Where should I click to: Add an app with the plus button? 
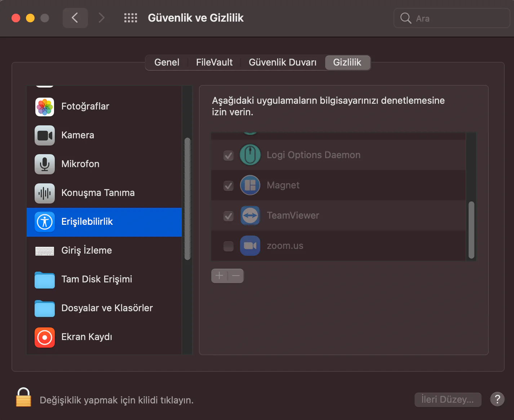(219, 276)
